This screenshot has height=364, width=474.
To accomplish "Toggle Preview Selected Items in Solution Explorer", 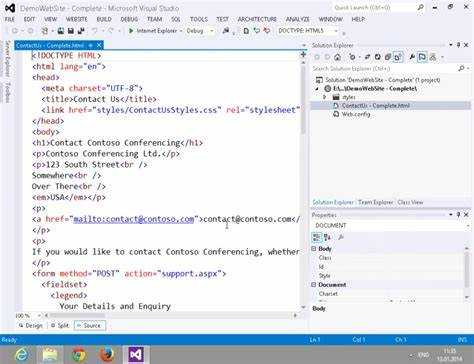I will (422, 57).
